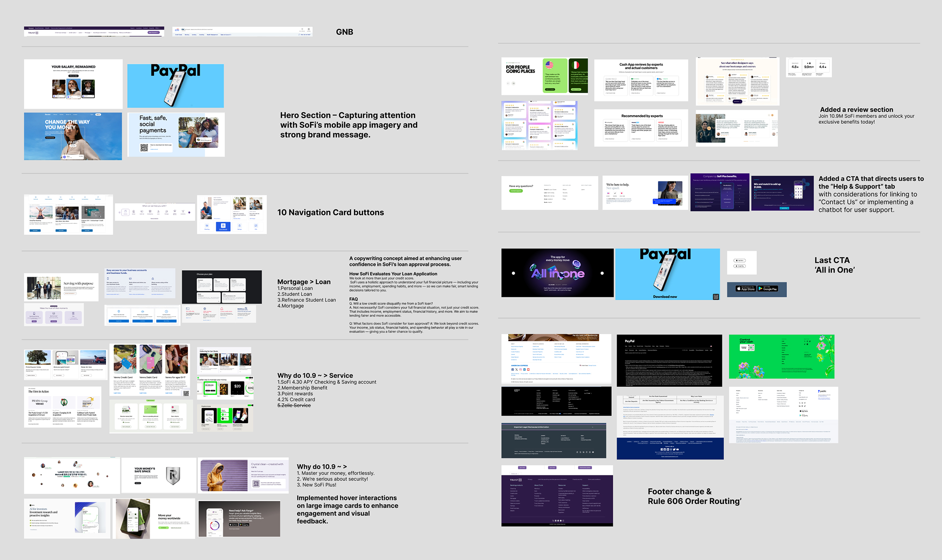Viewport: 942px width, 560px height.
Task: Click the US flag icon on green card
Action: point(549,65)
